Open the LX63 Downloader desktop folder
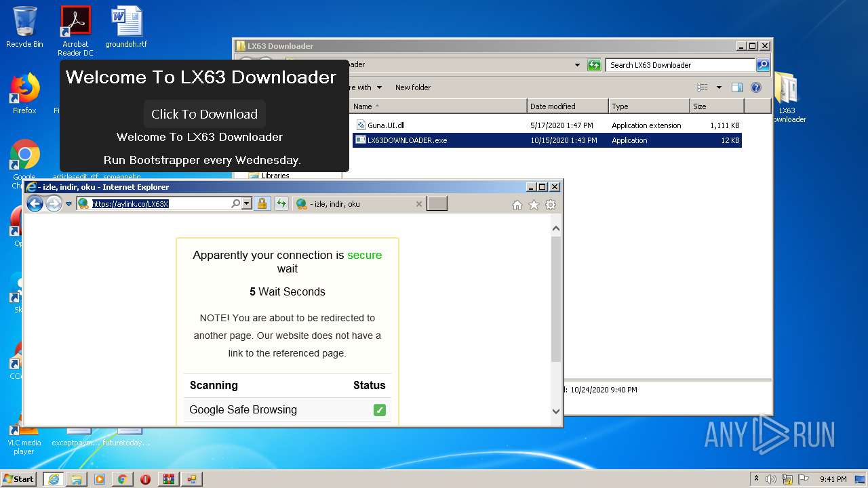868x488 pixels. [x=787, y=97]
